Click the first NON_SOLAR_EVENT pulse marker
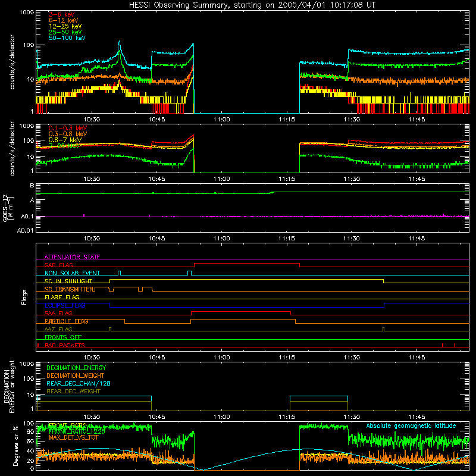This screenshot has height=476, width=476. coord(120,273)
